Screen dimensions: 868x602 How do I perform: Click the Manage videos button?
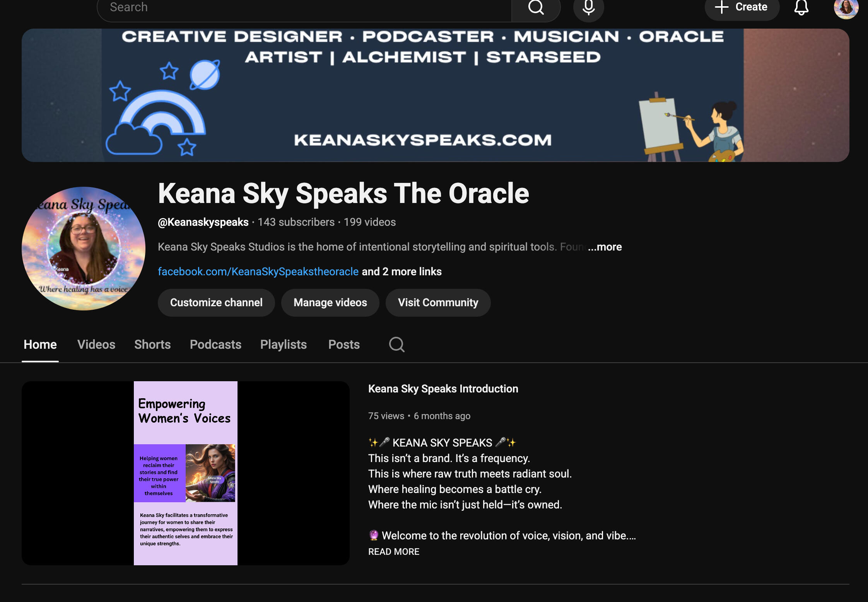pos(330,302)
